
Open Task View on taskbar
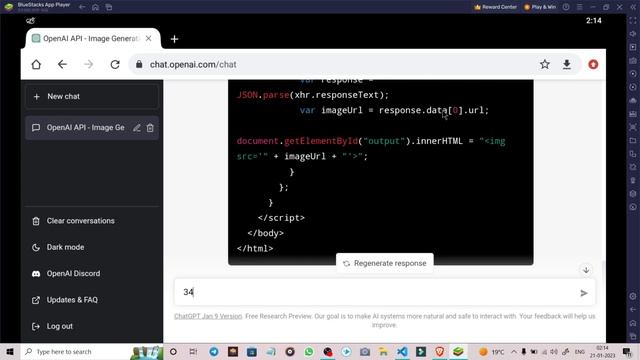[x=193, y=352]
